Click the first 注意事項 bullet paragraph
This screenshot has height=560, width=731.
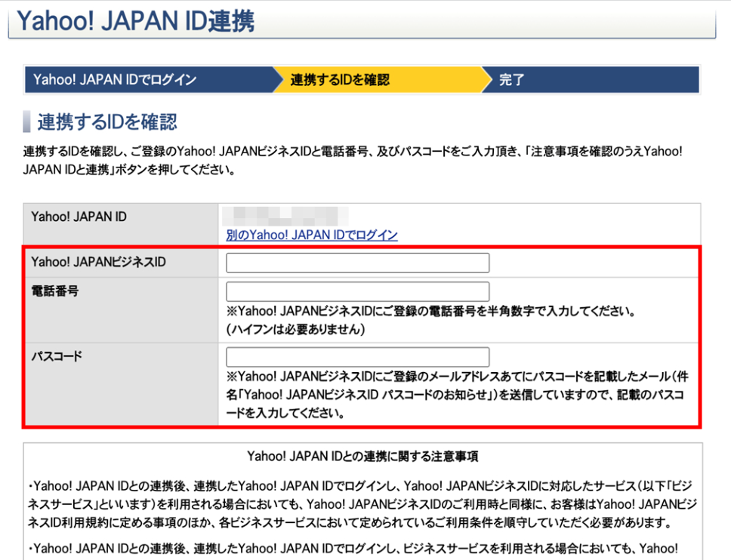(x=362, y=504)
